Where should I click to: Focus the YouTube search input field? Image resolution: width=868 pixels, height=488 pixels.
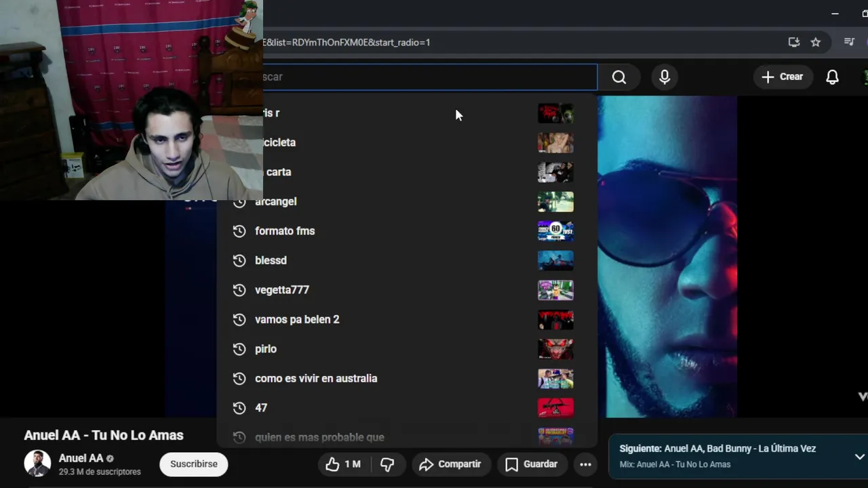pos(430,77)
